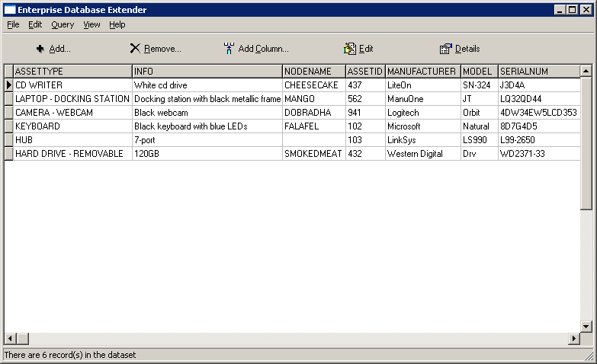Click the horizontal scrollbar left arrow
The height and width of the screenshot is (364, 597).
10,338
